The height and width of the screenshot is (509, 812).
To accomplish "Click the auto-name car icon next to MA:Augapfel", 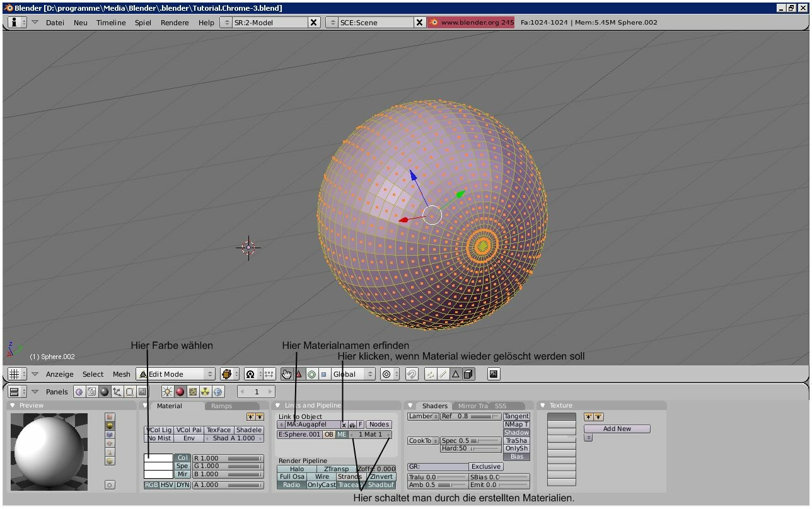I will point(352,425).
